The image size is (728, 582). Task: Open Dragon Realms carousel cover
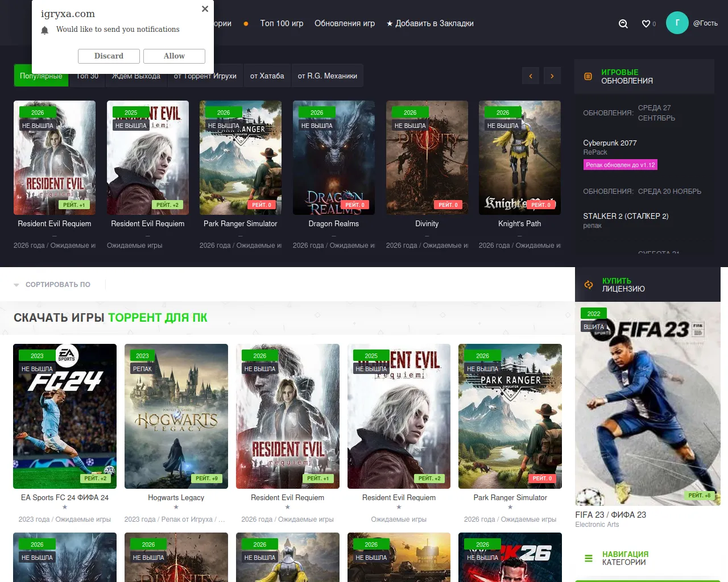[x=334, y=158]
